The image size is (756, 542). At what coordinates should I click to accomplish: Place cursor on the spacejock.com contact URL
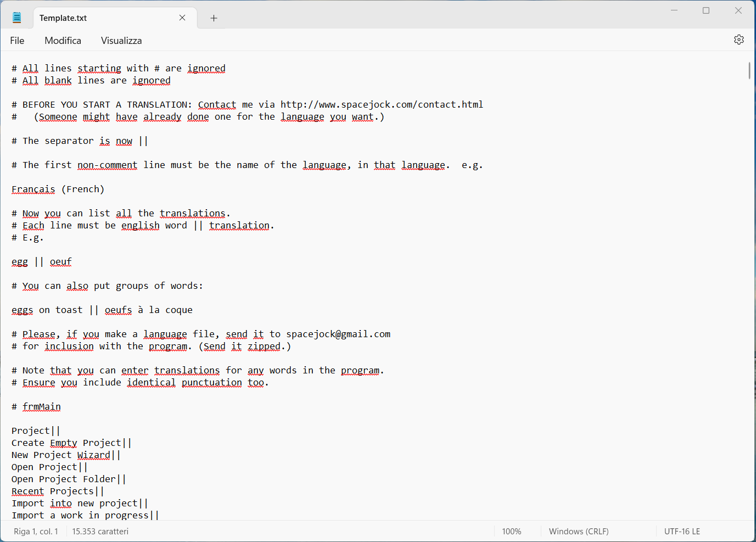382,104
